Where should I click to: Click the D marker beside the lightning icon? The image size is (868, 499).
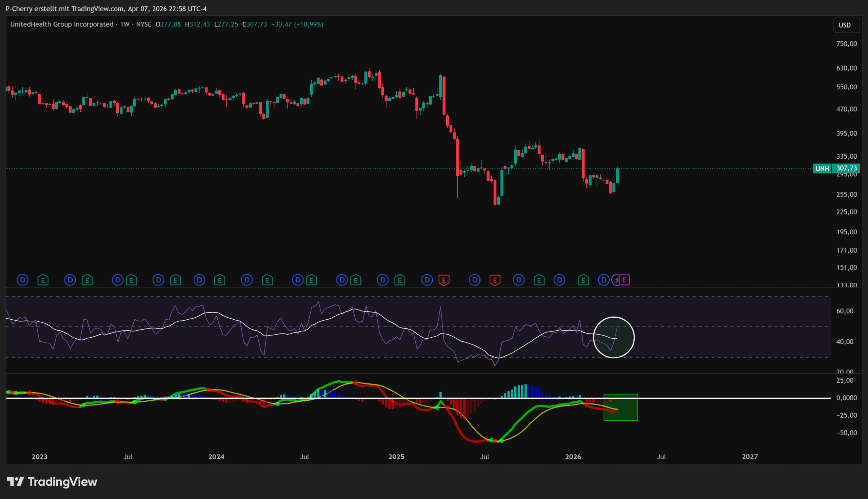(x=604, y=280)
